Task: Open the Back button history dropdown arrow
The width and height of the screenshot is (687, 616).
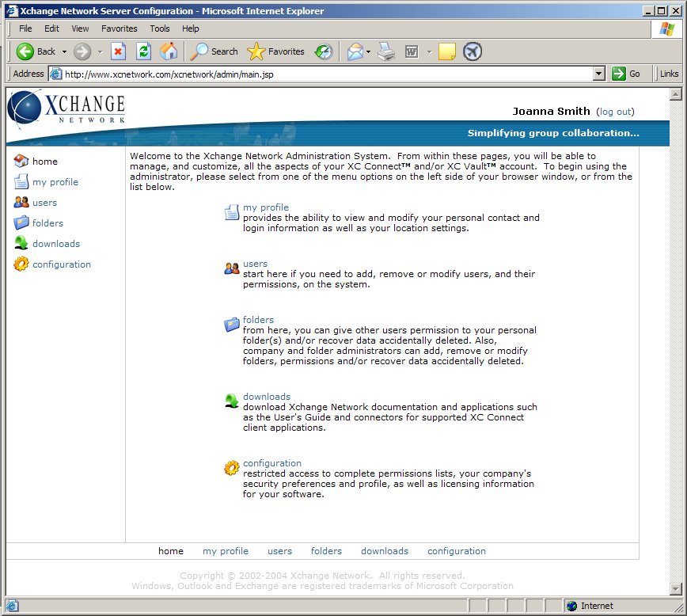Action: pyautogui.click(x=64, y=51)
